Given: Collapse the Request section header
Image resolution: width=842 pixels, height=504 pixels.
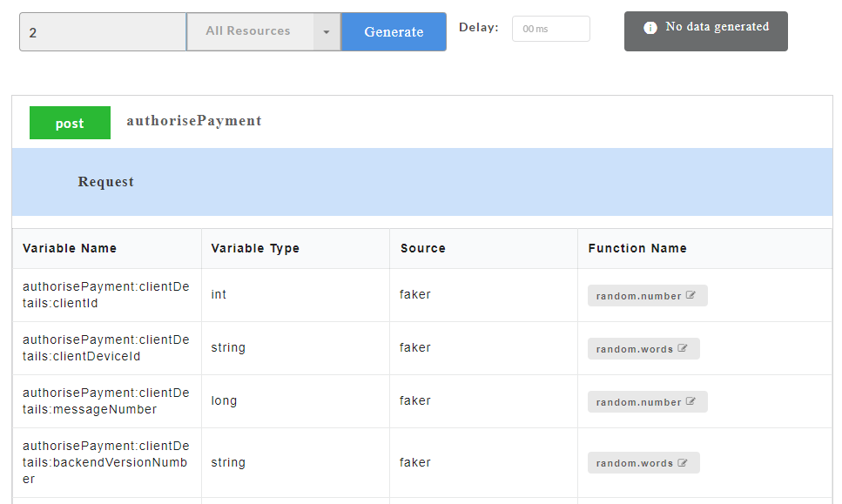Looking at the screenshot, I should [x=106, y=181].
